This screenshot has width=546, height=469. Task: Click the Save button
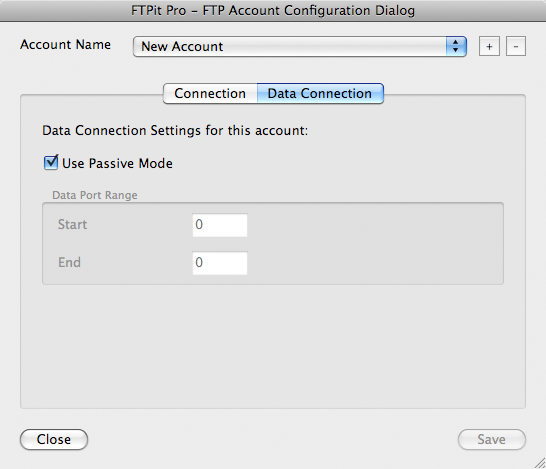[491, 439]
